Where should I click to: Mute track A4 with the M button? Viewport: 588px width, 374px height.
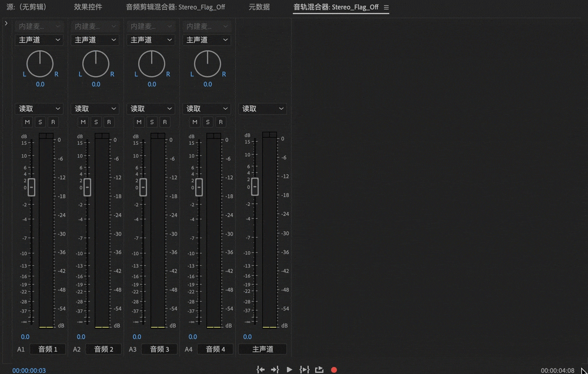point(195,122)
